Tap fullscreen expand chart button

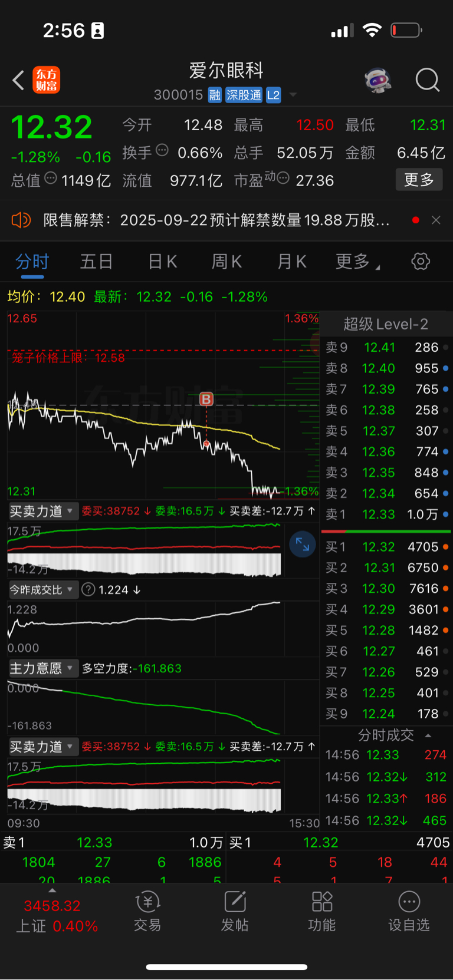[302, 544]
